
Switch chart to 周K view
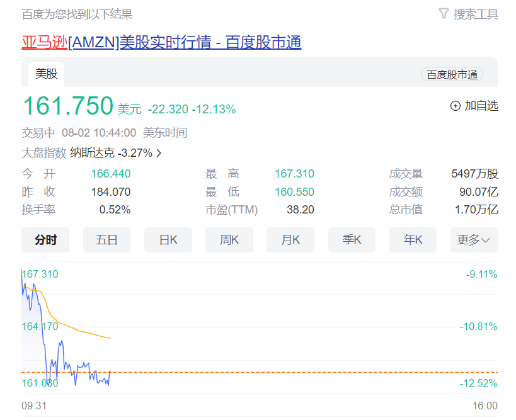click(x=229, y=240)
